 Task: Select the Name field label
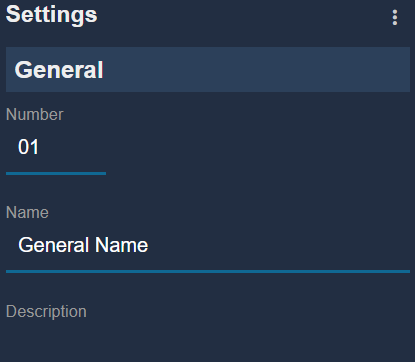coord(27,212)
